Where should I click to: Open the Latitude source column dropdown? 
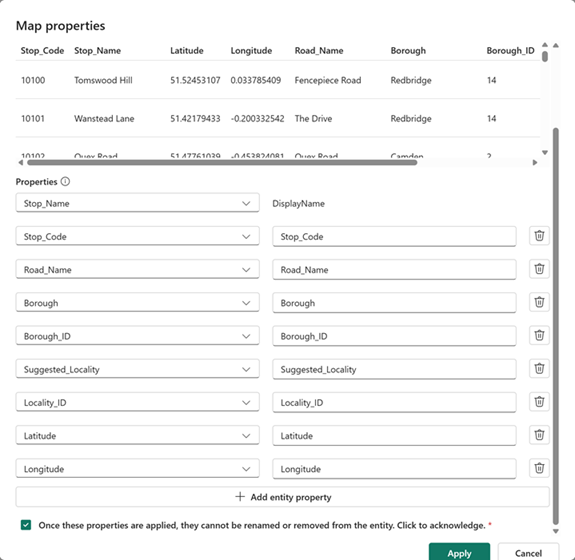pyautogui.click(x=138, y=436)
